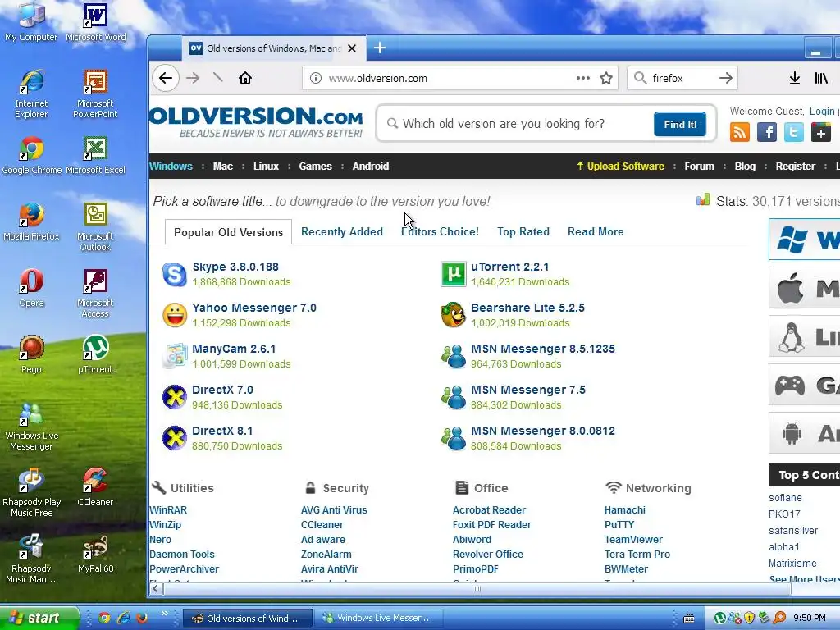The image size is (840, 630).
Task: Click the Find It! button
Action: [x=680, y=125]
